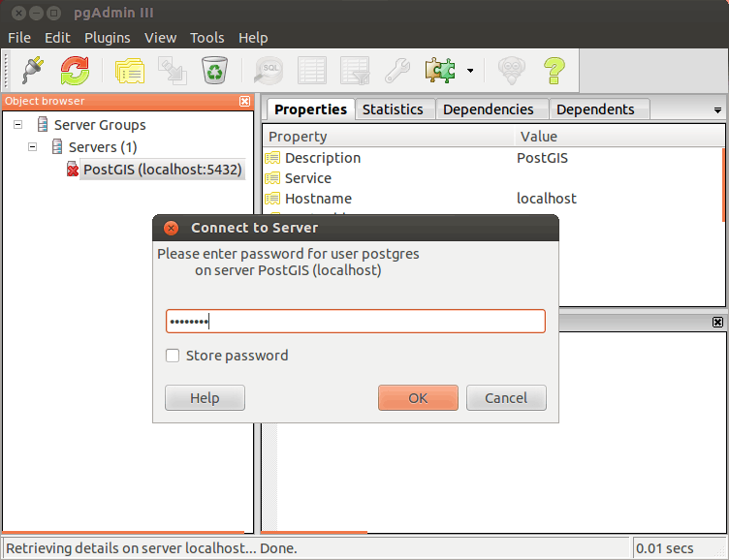Open the Tools menu
729x560 pixels.
click(x=206, y=38)
